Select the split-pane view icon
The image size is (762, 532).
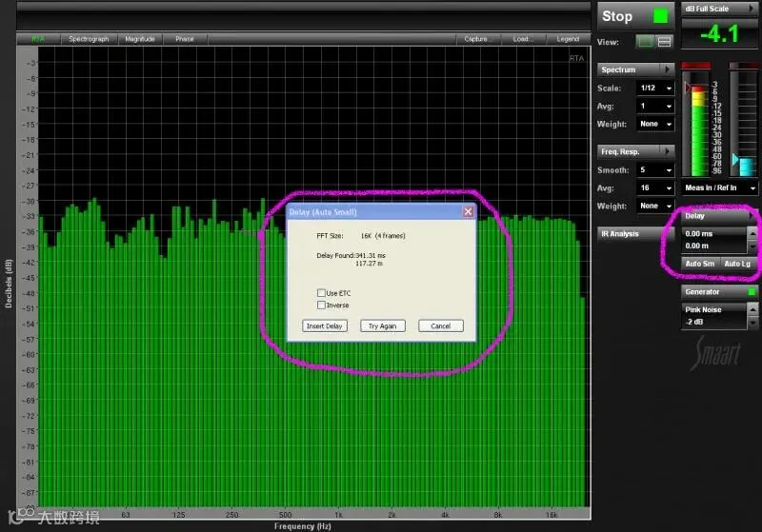pyautogui.click(x=664, y=42)
